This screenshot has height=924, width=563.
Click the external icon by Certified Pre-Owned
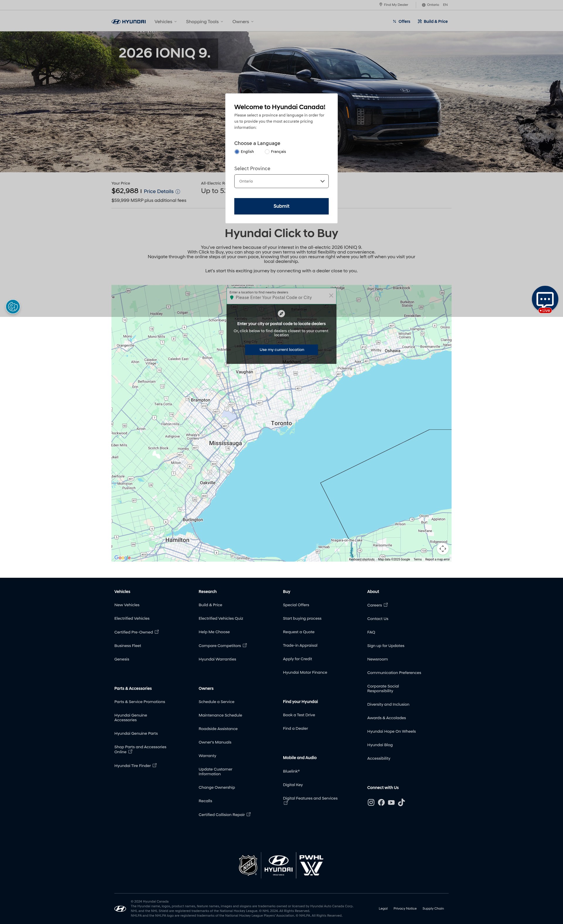point(157,631)
